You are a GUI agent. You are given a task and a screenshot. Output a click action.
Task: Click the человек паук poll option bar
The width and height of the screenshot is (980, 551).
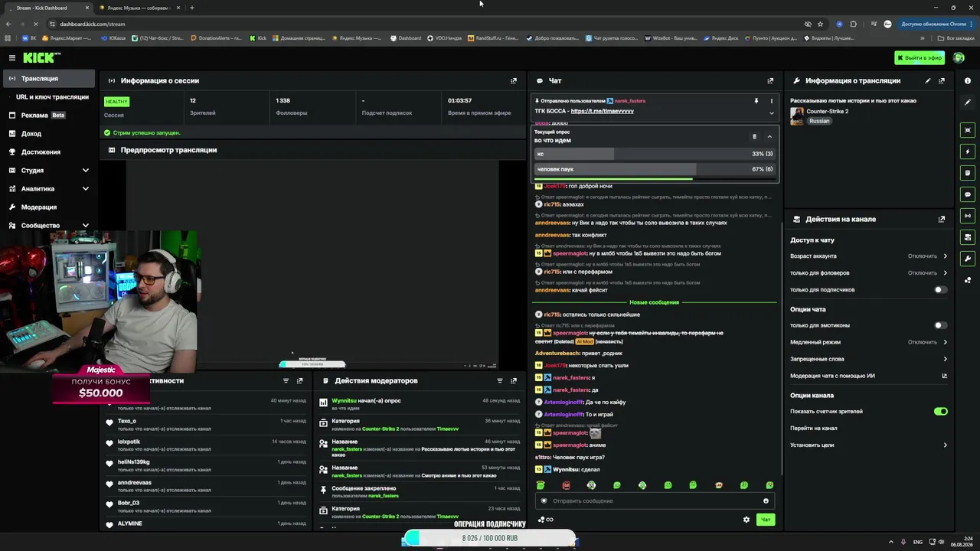coord(655,169)
